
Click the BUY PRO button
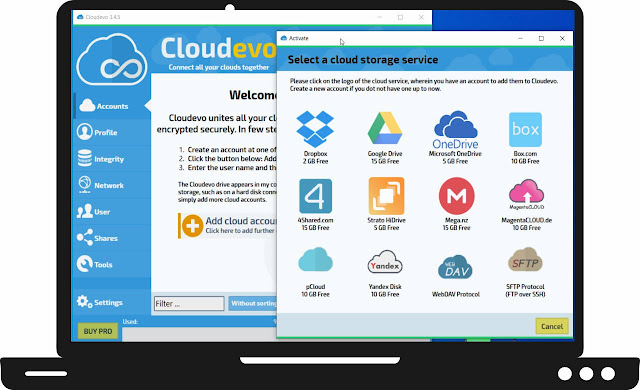[x=98, y=331]
